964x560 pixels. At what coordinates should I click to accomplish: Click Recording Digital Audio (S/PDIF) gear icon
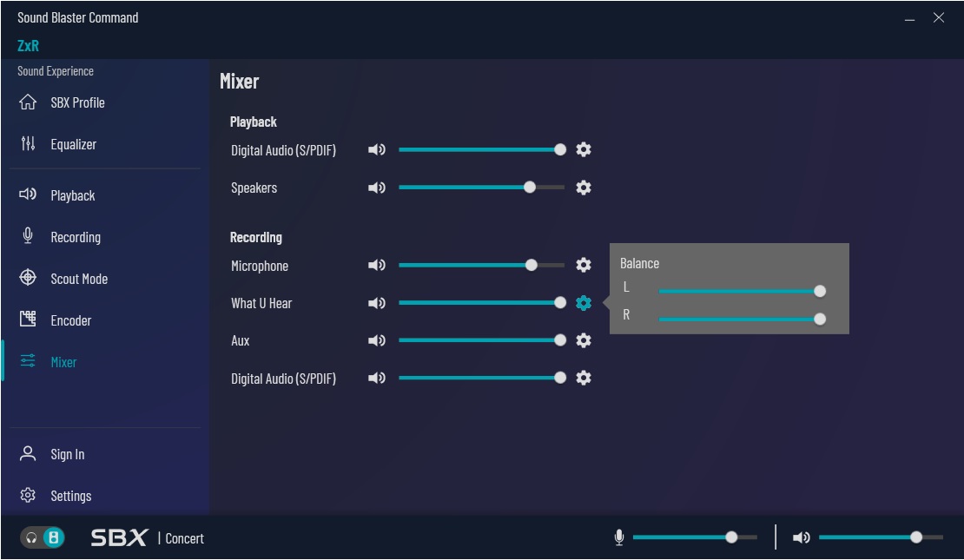[584, 378]
